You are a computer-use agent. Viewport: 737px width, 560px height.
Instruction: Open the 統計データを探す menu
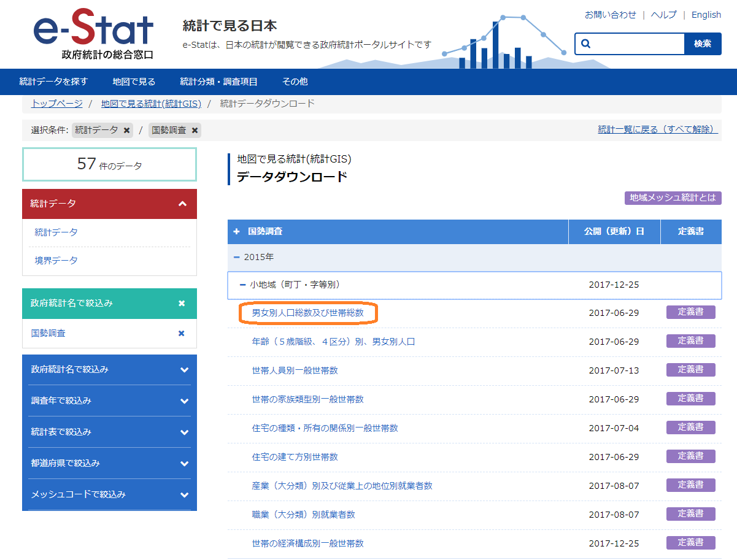pyautogui.click(x=53, y=82)
